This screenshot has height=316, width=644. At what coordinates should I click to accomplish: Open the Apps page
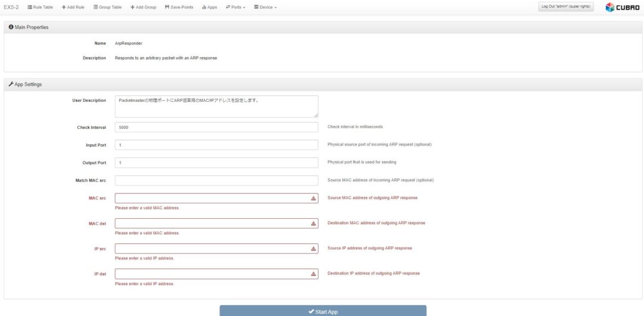click(209, 7)
